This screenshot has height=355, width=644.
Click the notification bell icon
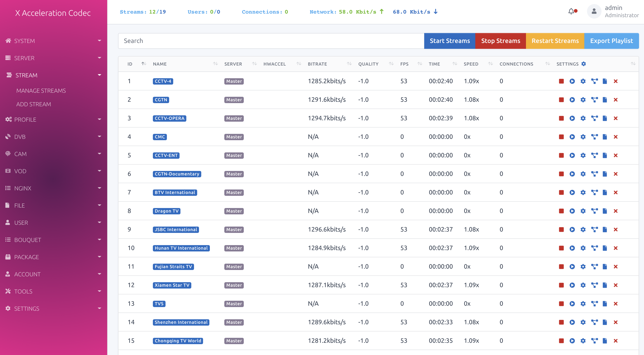[x=571, y=12]
